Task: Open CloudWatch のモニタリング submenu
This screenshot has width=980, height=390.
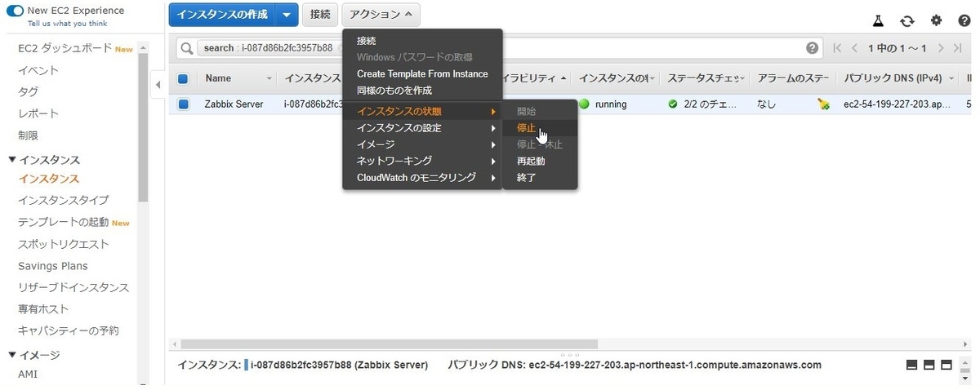Action: [x=423, y=177]
